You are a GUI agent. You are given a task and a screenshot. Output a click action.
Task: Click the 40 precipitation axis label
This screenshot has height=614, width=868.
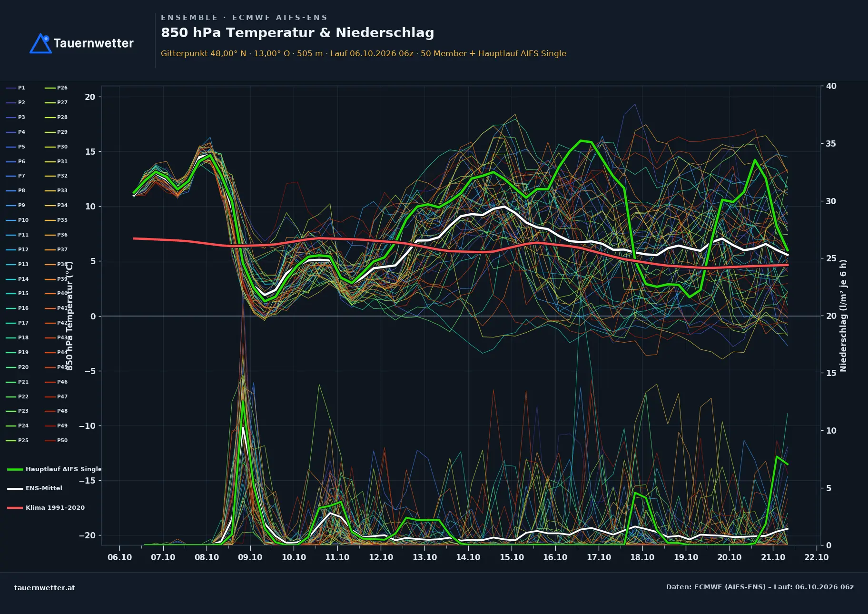click(831, 86)
